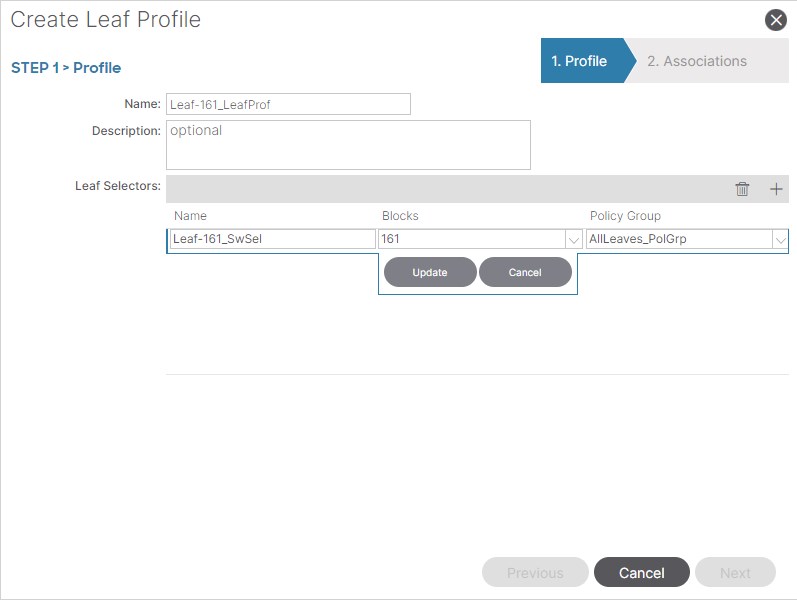Focus the profile Name field
This screenshot has width=797, height=600.
(x=288, y=104)
